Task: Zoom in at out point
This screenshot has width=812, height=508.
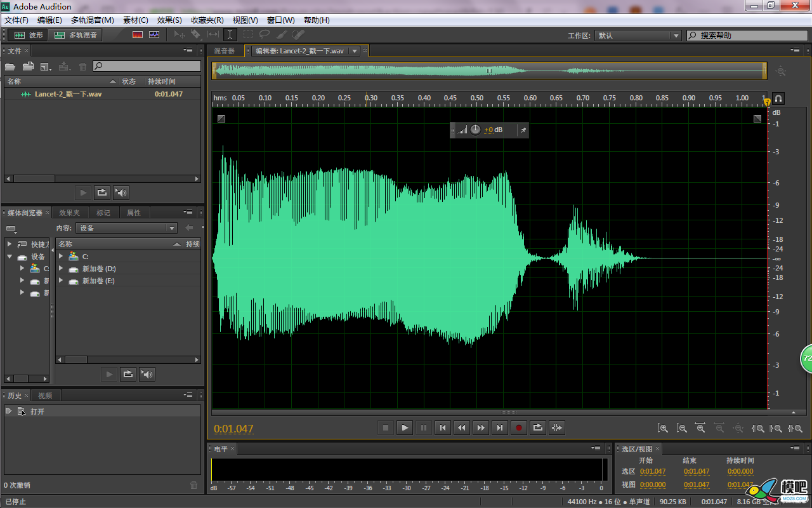Action: click(x=776, y=428)
